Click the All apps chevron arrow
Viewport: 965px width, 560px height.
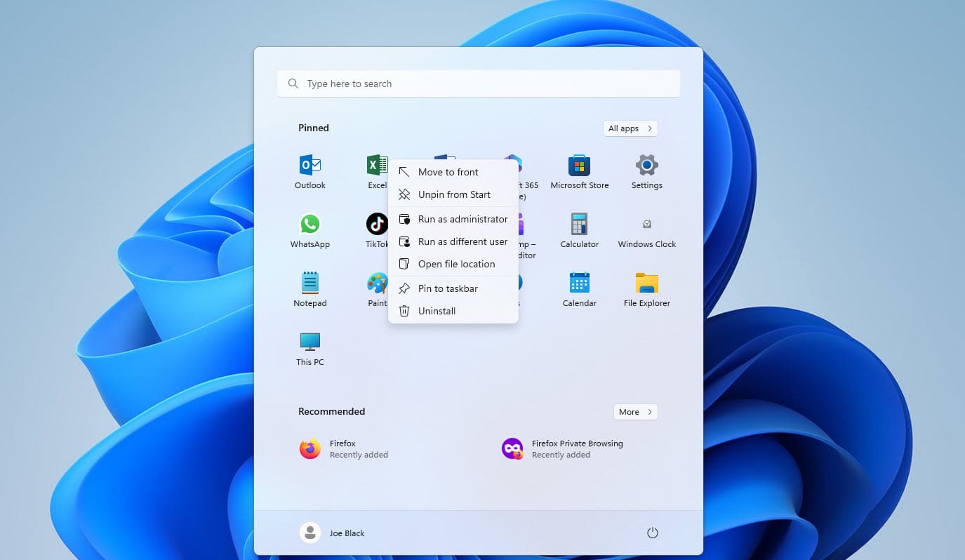pyautogui.click(x=650, y=128)
